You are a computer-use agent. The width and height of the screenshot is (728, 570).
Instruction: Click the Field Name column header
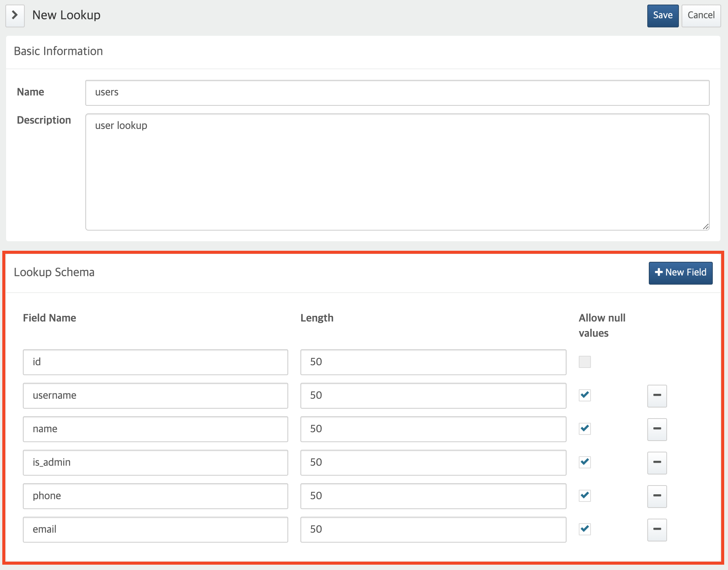49,318
